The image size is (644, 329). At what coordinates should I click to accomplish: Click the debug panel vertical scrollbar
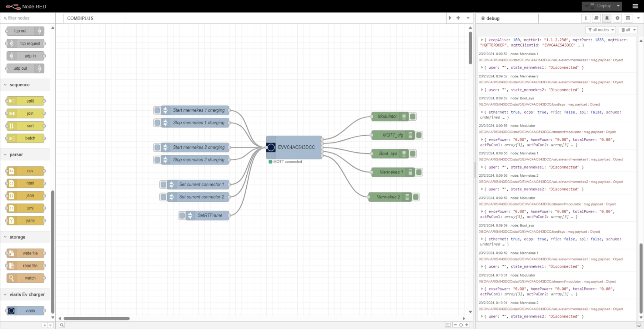point(641,278)
